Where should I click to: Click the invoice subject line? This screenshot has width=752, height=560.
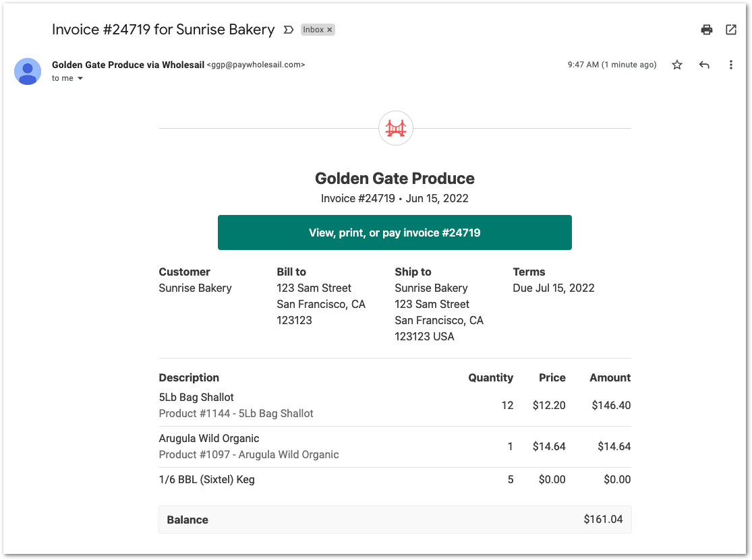coord(163,30)
